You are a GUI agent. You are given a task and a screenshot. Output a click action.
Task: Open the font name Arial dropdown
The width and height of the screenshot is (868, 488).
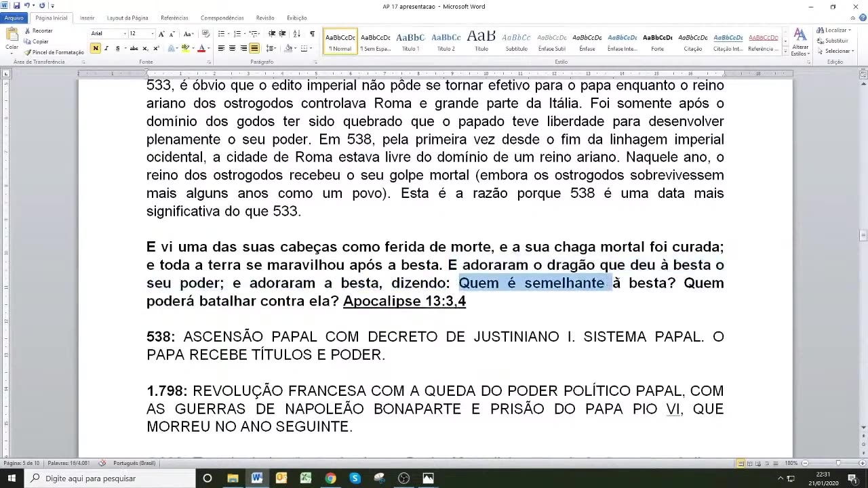[124, 34]
